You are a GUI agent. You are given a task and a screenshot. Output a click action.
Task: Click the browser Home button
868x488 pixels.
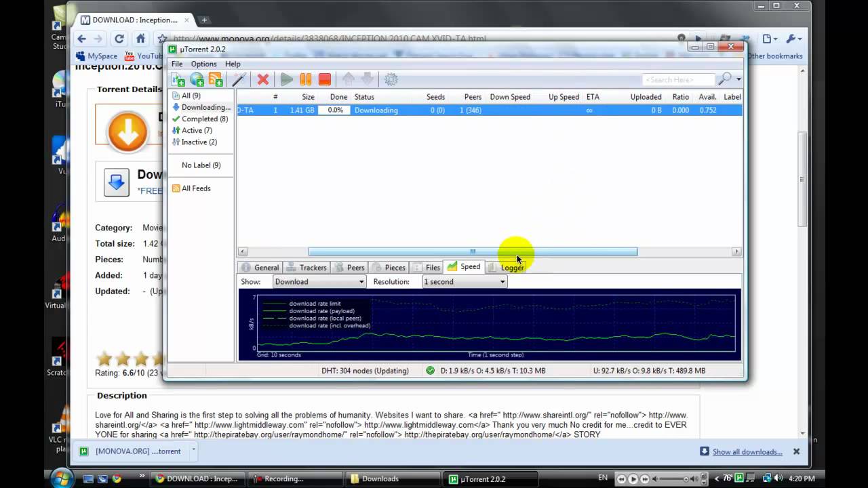tap(140, 39)
